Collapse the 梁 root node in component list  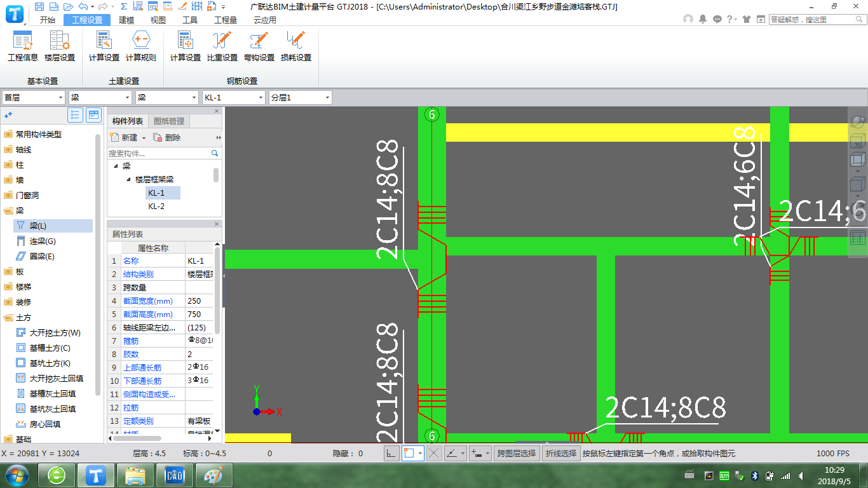click(116, 166)
